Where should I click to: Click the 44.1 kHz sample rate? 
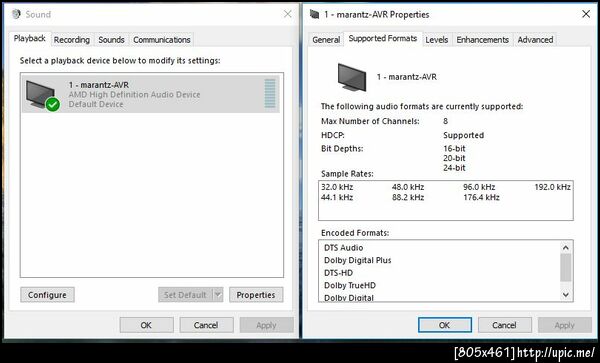click(x=337, y=197)
